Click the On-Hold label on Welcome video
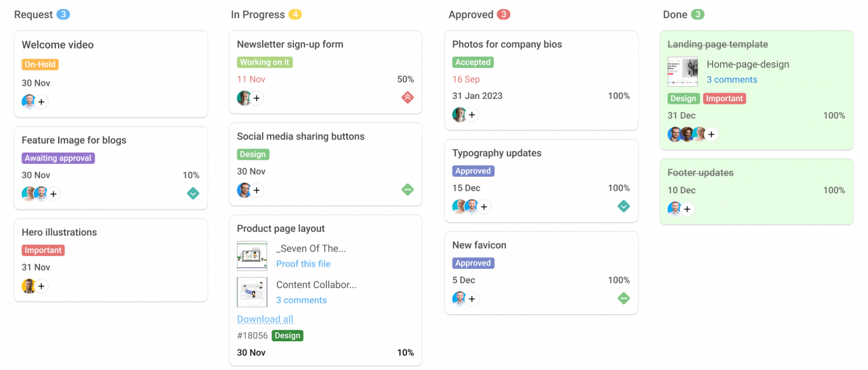The height and width of the screenshot is (370, 868). click(40, 64)
